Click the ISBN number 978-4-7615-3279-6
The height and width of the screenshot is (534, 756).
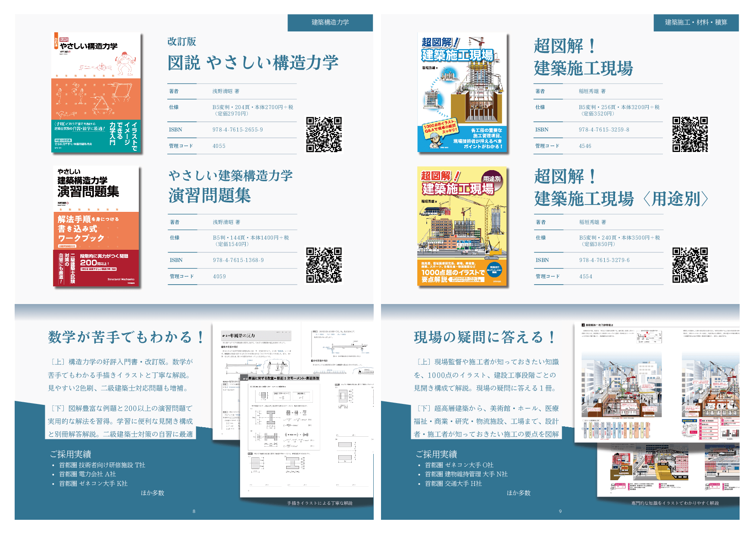[604, 260]
